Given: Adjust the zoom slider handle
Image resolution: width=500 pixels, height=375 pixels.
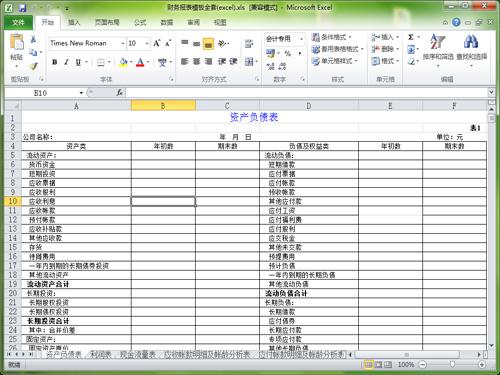Looking at the screenshot, I should tap(452, 364).
